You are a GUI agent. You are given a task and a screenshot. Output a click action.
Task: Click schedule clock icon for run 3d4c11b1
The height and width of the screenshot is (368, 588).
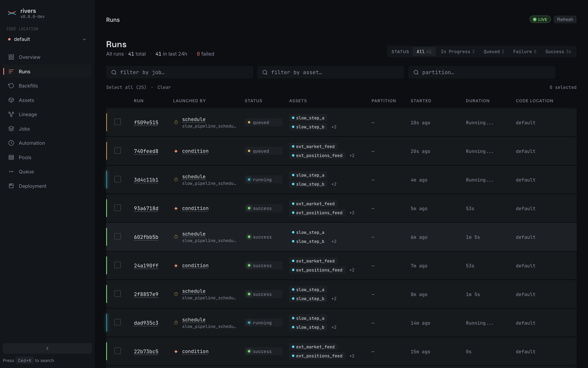[x=176, y=180]
